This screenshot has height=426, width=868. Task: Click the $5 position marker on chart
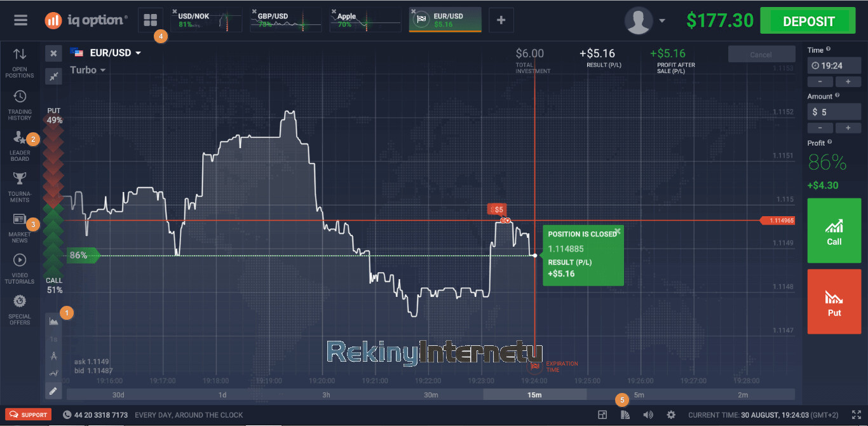(x=497, y=209)
